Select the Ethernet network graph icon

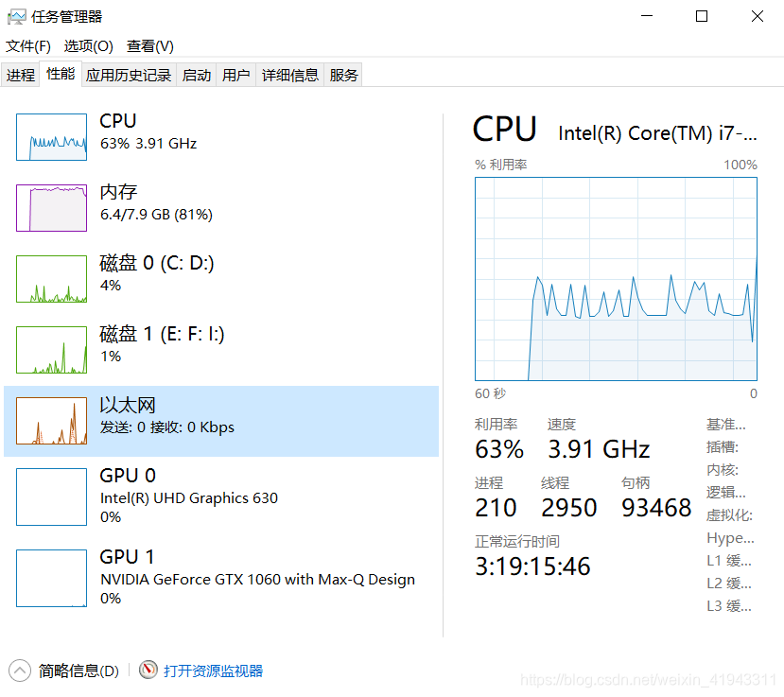51,421
